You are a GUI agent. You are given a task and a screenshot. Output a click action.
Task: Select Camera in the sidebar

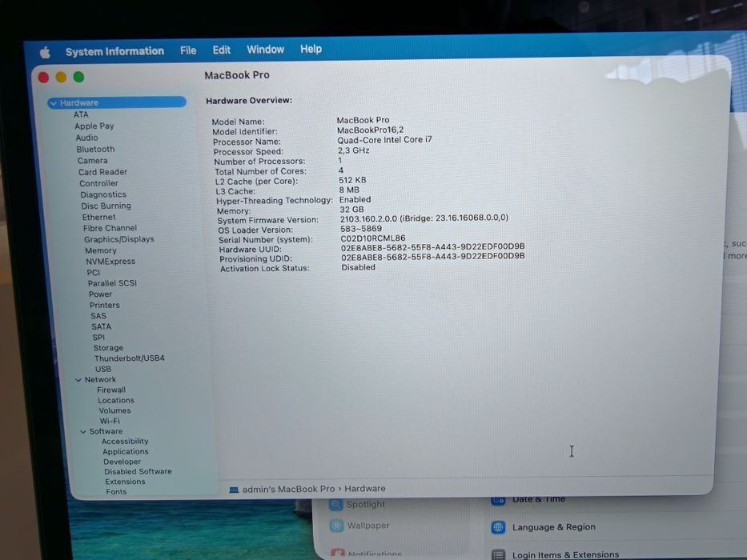click(x=92, y=161)
